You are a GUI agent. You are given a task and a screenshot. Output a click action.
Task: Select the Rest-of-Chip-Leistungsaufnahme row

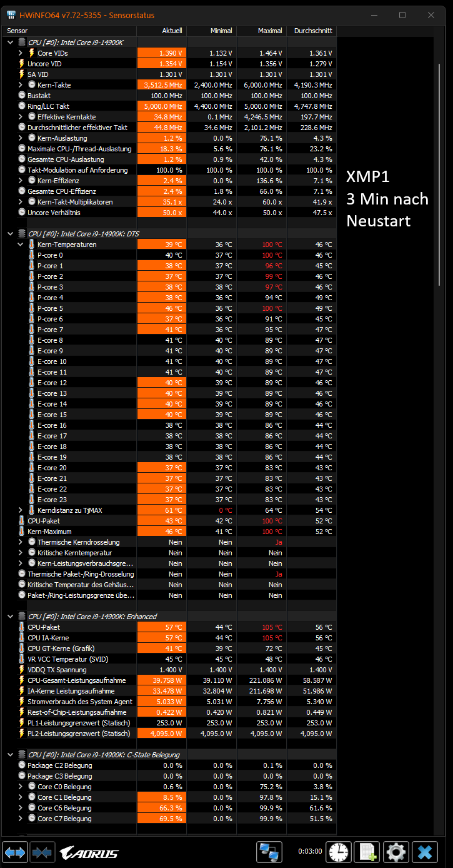click(x=169, y=712)
